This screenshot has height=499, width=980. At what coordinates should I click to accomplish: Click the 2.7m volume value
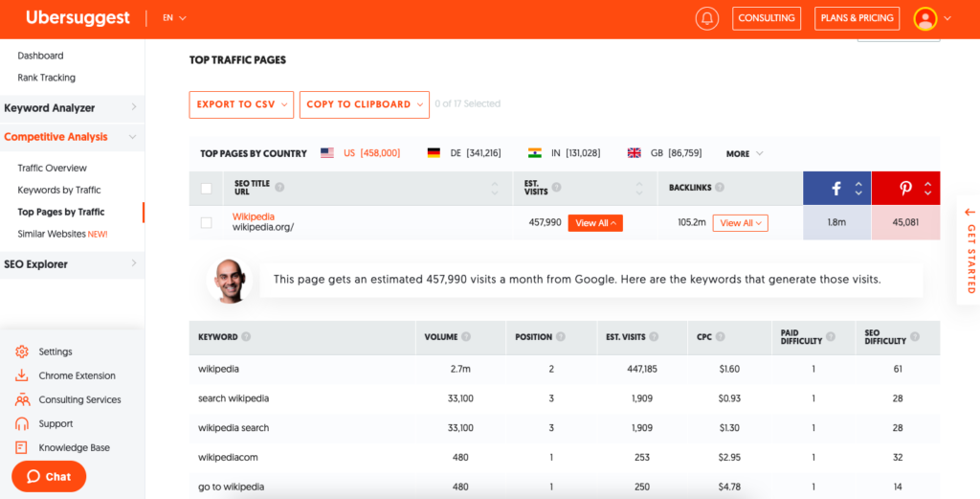click(460, 369)
